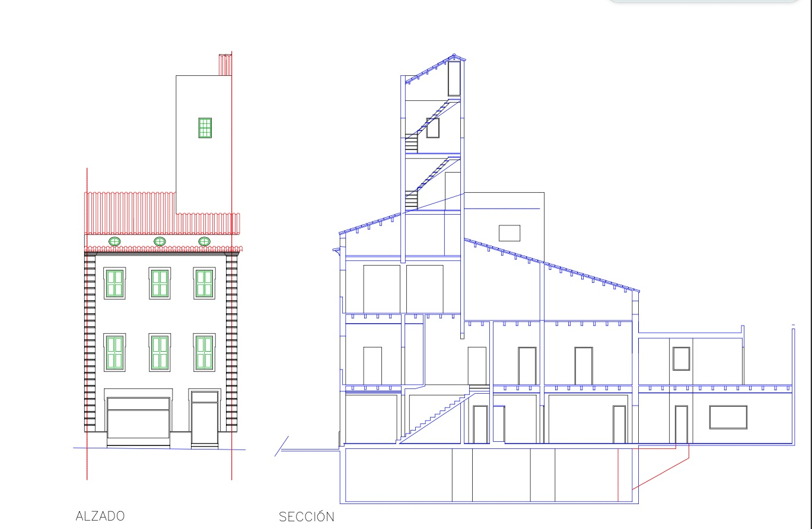Click the red chimney atop the tower
Image resolution: width=812 pixels, height=529 pixels.
coord(225,64)
